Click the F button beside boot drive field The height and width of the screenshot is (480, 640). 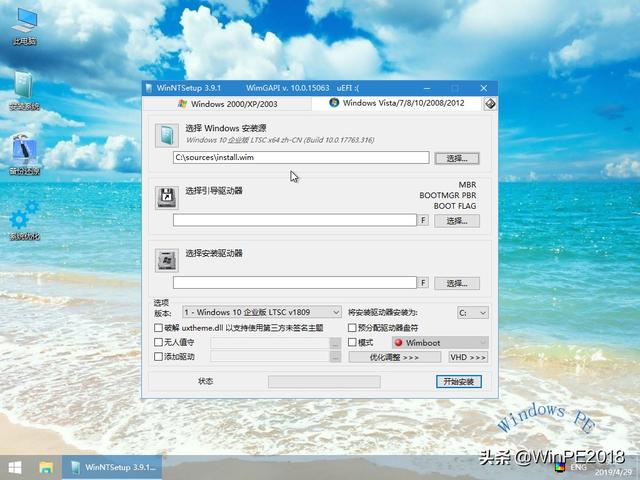tap(423, 220)
